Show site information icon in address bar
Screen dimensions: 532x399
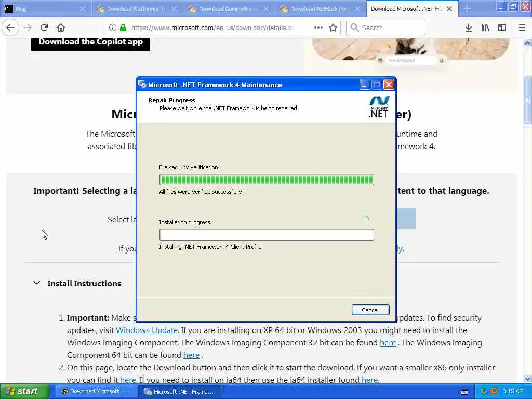(x=112, y=28)
